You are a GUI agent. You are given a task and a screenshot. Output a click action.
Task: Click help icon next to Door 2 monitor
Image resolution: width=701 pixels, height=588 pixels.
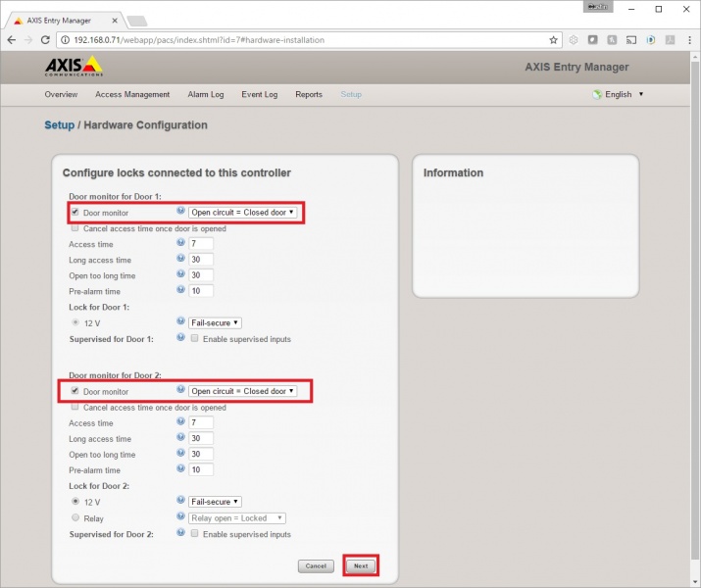pyautogui.click(x=180, y=390)
